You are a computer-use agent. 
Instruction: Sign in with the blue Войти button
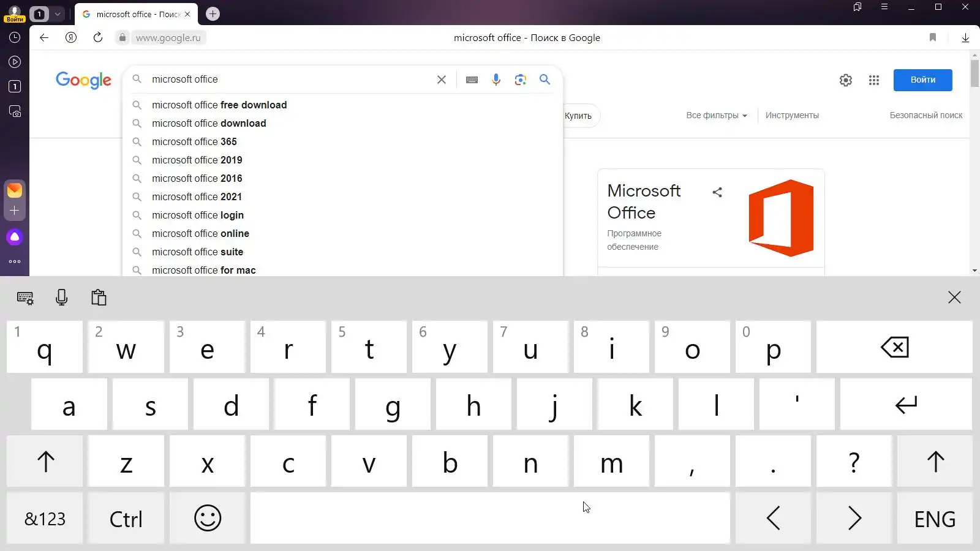tap(922, 80)
